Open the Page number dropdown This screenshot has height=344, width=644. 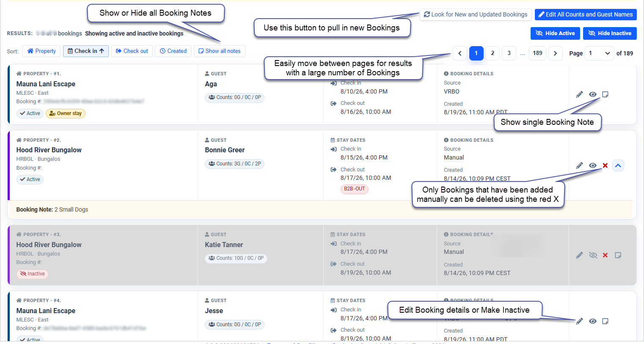pyautogui.click(x=599, y=53)
